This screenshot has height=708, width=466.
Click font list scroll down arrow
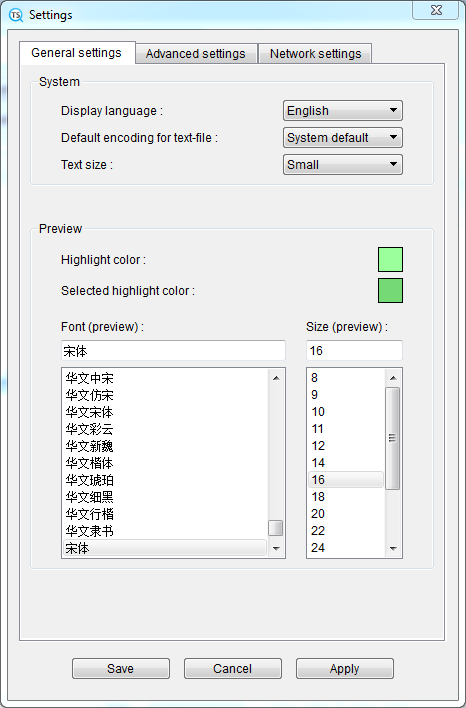(276, 548)
